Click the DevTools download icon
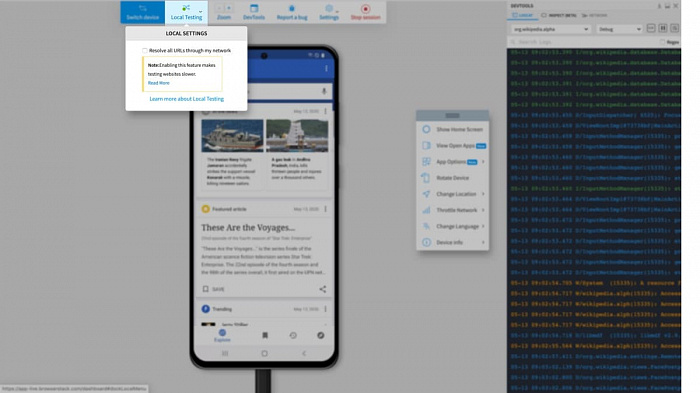700x393 pixels. tap(659, 6)
